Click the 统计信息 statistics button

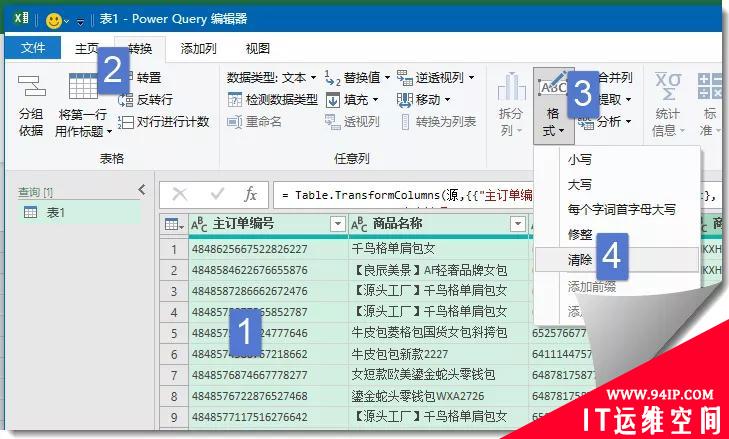[x=668, y=105]
